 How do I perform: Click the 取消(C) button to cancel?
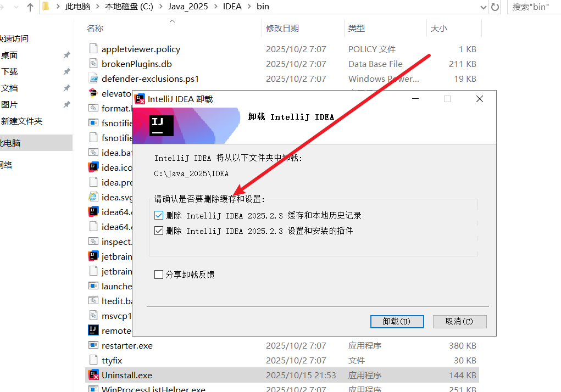(x=459, y=321)
